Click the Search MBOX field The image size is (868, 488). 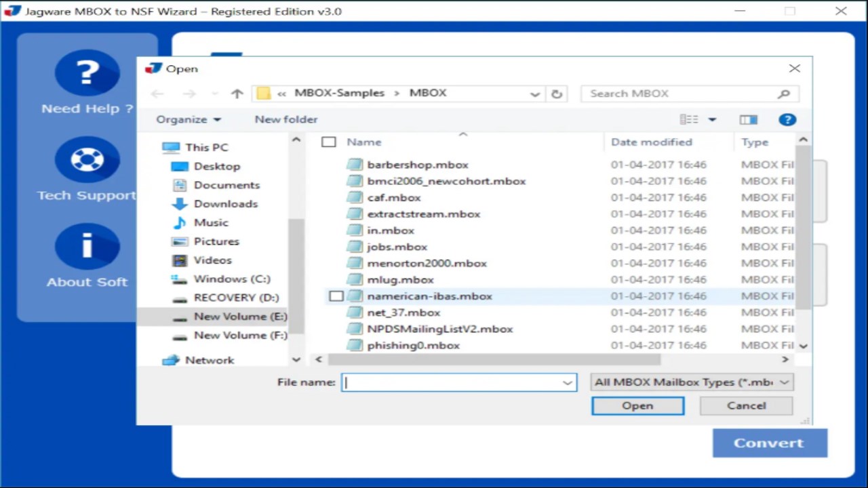coord(690,94)
